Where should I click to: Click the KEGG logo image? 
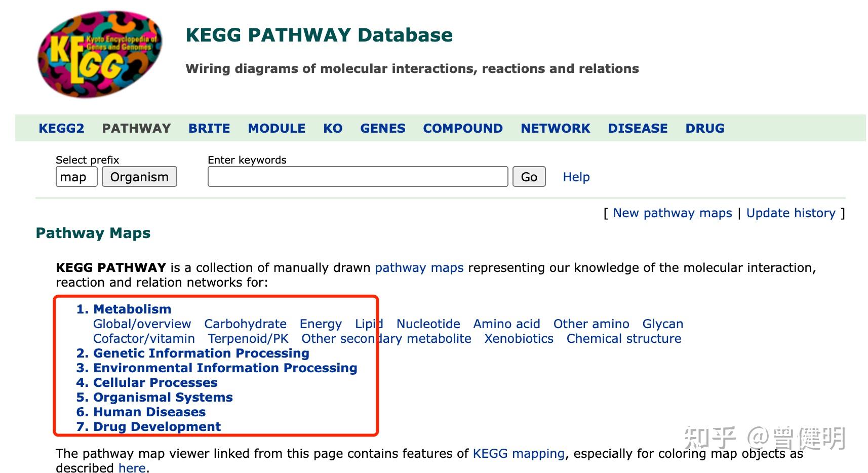click(x=100, y=54)
